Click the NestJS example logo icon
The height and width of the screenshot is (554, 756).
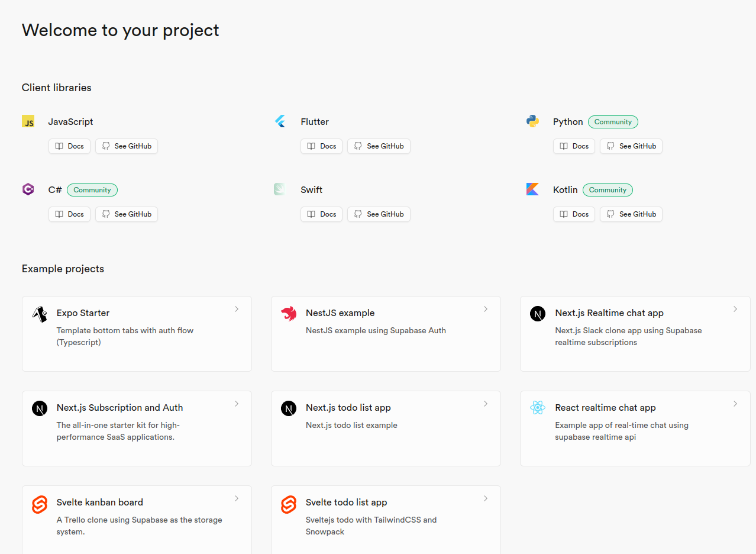(289, 314)
